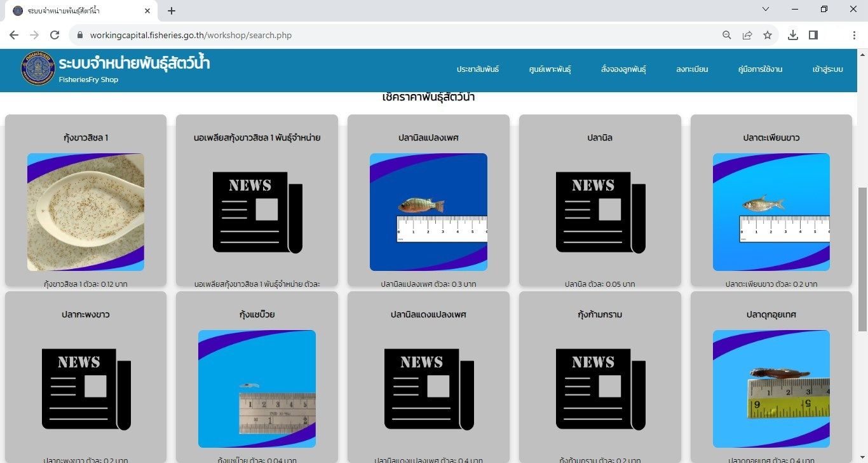Bookmark this page with star icon
The image size is (868, 463).
pos(768,35)
